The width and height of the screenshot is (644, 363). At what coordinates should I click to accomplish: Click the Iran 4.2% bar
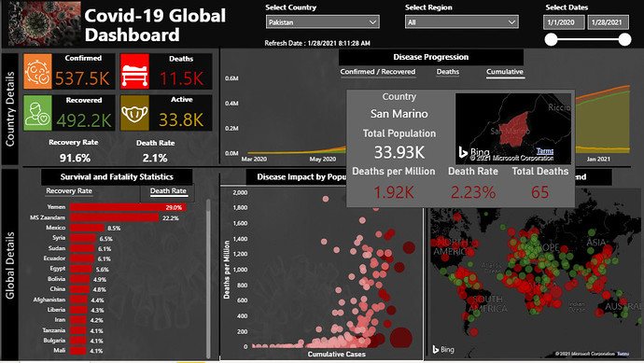click(x=78, y=320)
